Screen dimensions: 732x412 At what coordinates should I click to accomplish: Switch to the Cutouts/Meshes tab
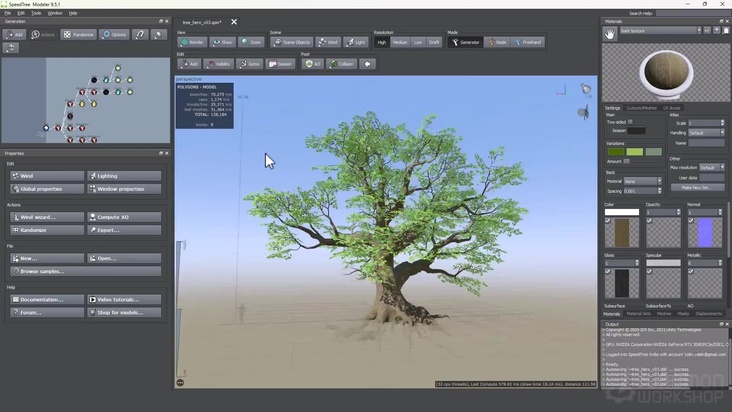point(642,108)
